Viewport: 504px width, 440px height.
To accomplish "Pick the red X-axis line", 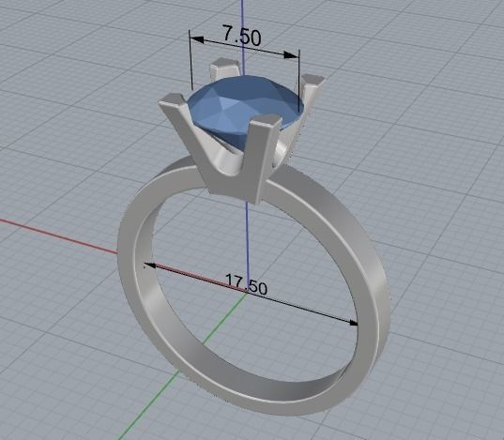I will (58, 236).
